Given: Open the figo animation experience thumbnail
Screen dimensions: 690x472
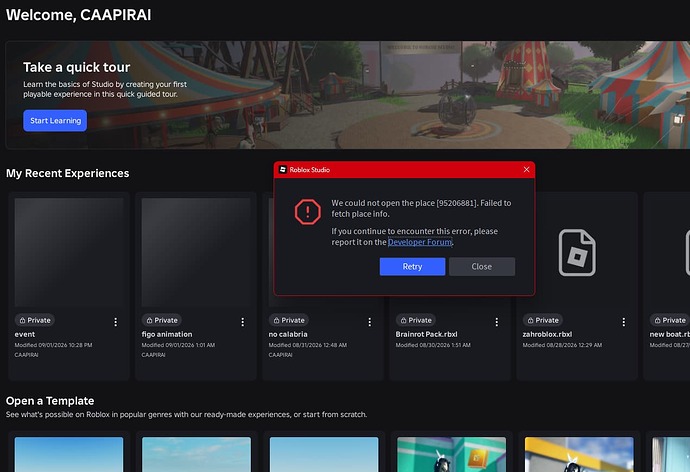Looking at the screenshot, I should 196,252.
